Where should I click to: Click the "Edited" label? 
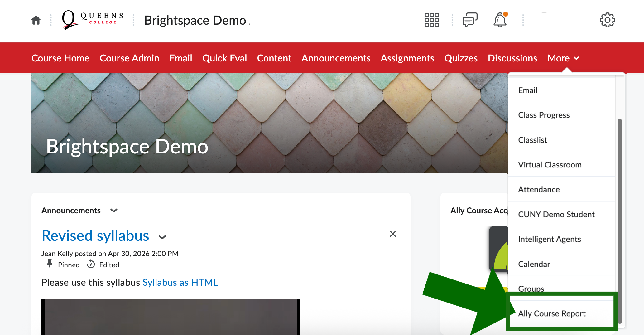[109, 265]
